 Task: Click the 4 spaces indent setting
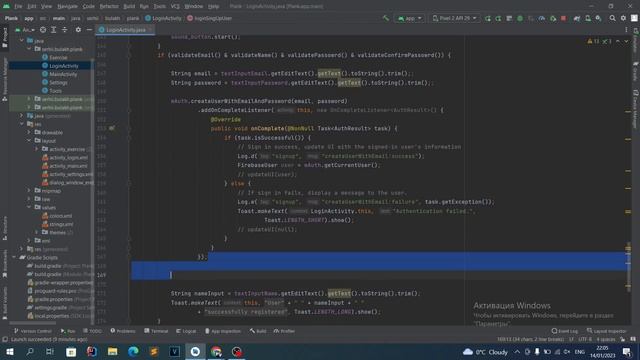click(605, 339)
